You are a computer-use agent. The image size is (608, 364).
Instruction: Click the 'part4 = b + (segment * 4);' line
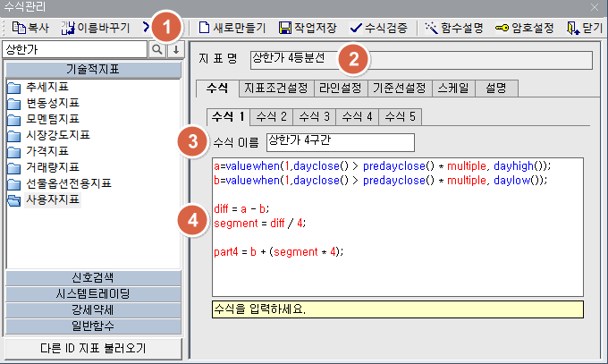click(x=278, y=252)
